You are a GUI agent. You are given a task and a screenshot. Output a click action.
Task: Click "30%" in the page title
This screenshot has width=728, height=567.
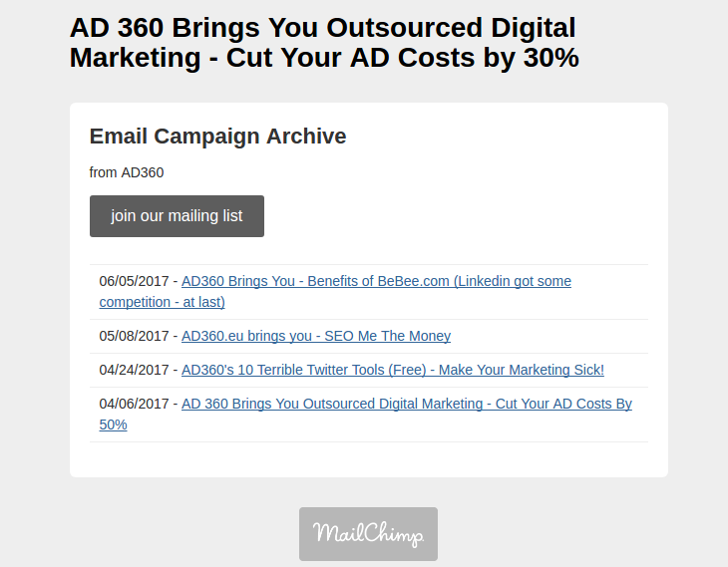tap(551, 58)
